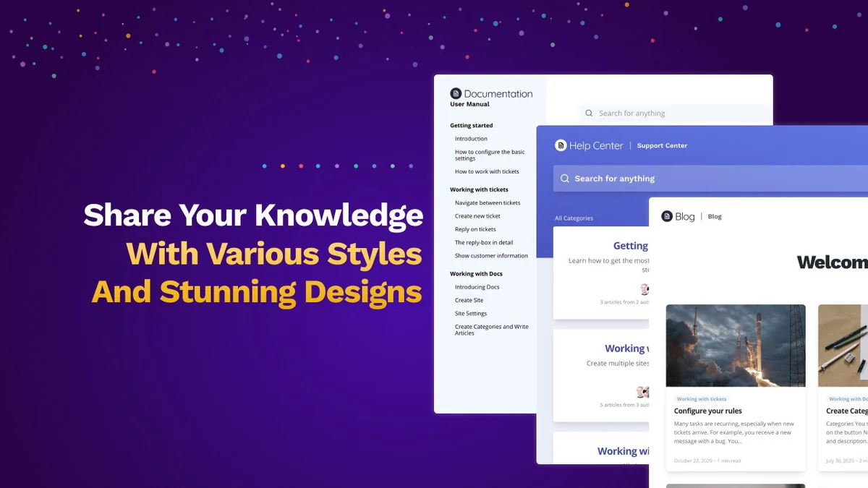Click the magnifier icon in Help Center search
The height and width of the screenshot is (488, 868).
(x=564, y=179)
